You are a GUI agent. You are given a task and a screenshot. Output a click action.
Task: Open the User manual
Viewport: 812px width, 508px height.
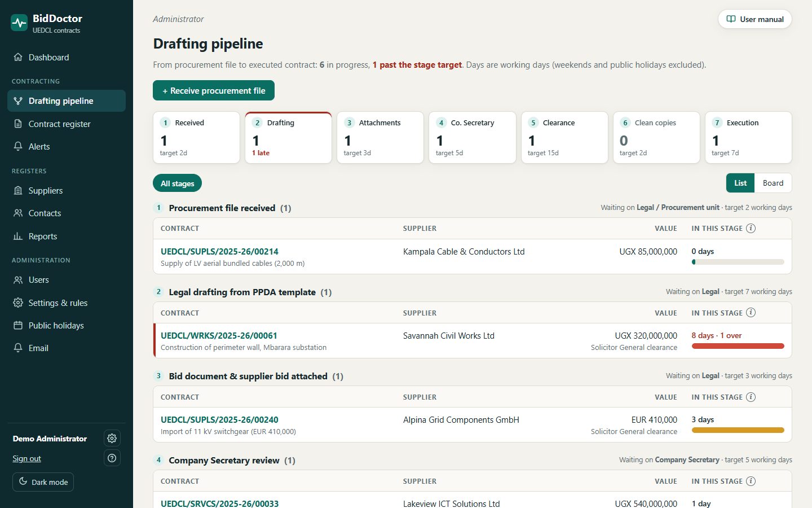click(x=754, y=19)
